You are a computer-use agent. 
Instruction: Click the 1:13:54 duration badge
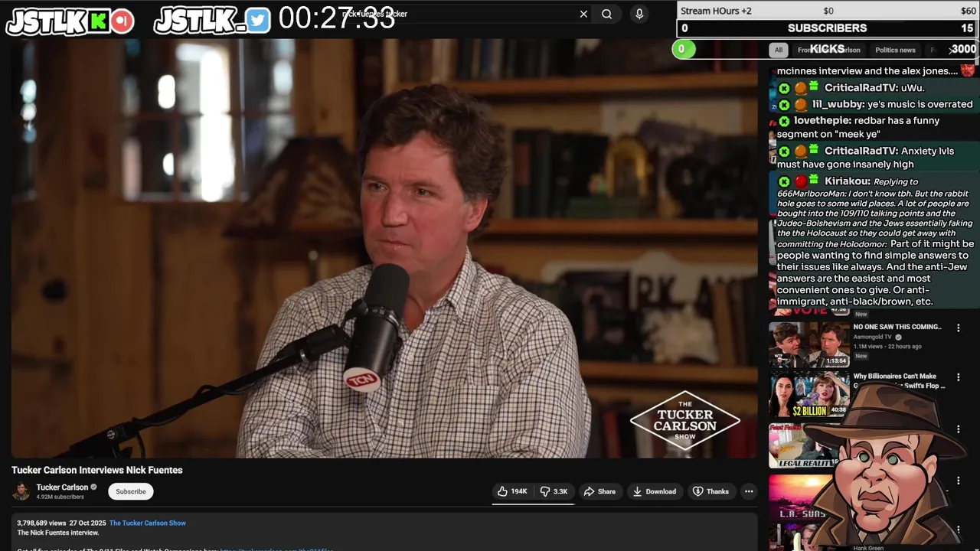pyautogui.click(x=836, y=360)
